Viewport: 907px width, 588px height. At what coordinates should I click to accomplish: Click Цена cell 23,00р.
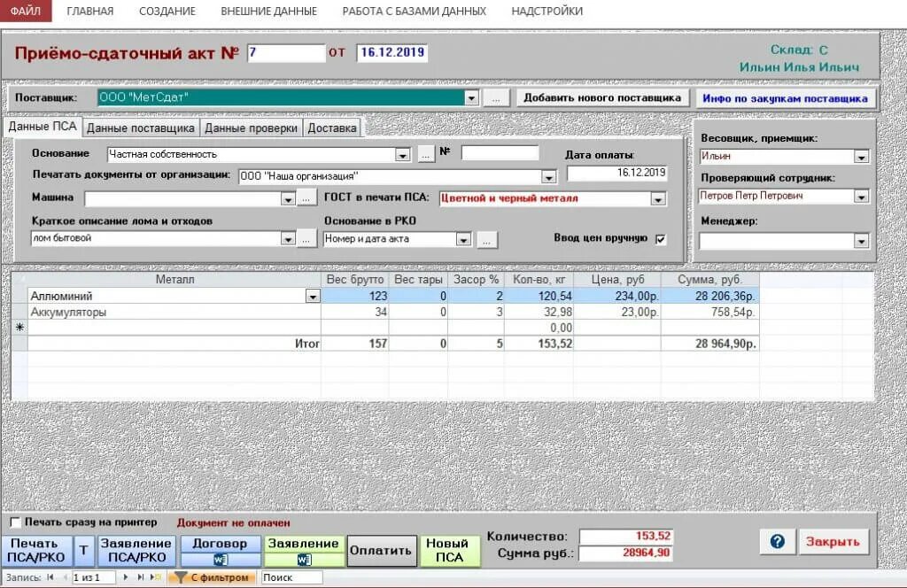[x=616, y=313]
